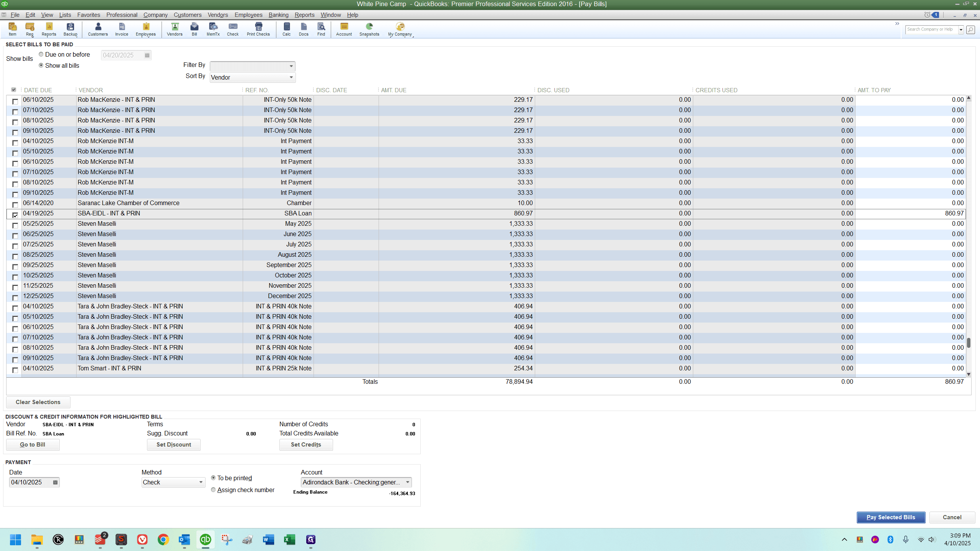Open the My Company toolbar icon
The width and height of the screenshot is (980, 551).
pos(400,29)
